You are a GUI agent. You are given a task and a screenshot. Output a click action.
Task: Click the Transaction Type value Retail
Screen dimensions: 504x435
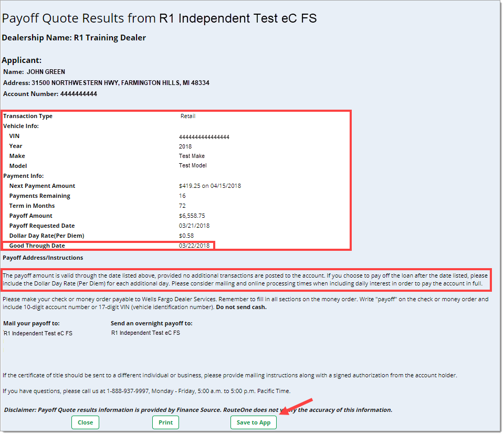188,116
